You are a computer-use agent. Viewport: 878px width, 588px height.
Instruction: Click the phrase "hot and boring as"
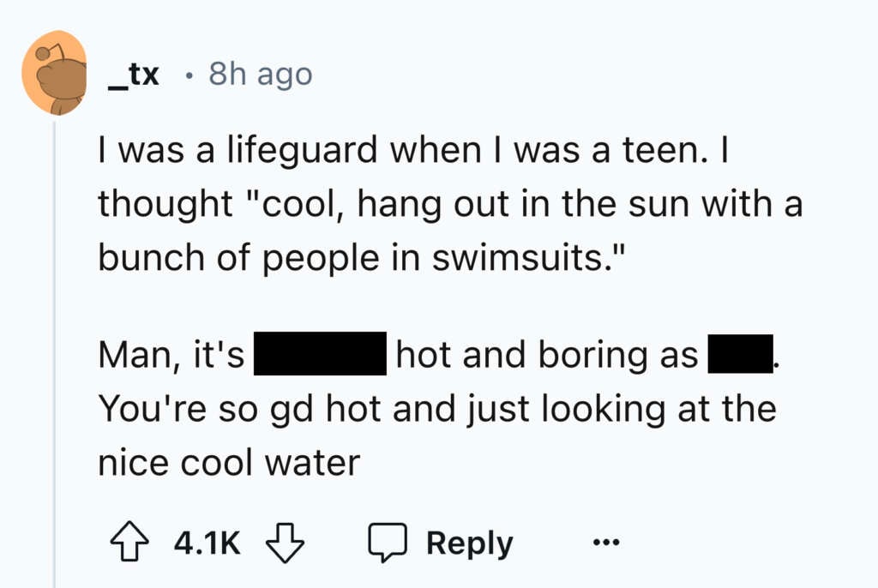[547, 355]
